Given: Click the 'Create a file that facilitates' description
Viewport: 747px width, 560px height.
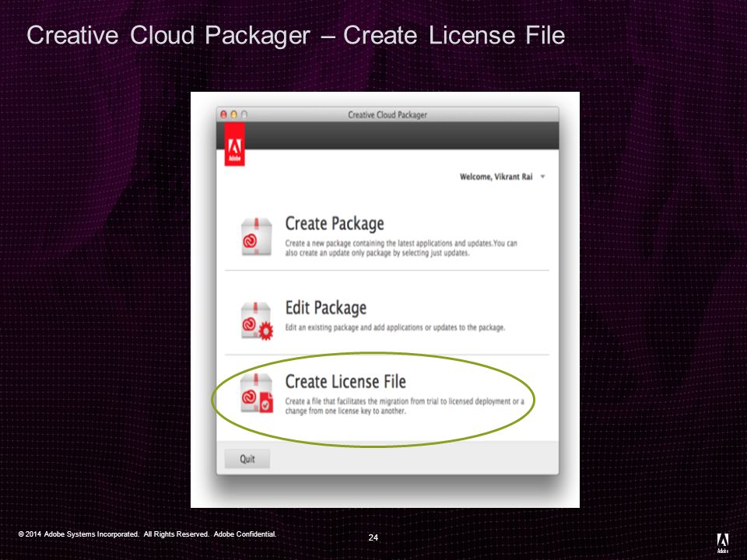Looking at the screenshot, I should pyautogui.click(x=405, y=406).
